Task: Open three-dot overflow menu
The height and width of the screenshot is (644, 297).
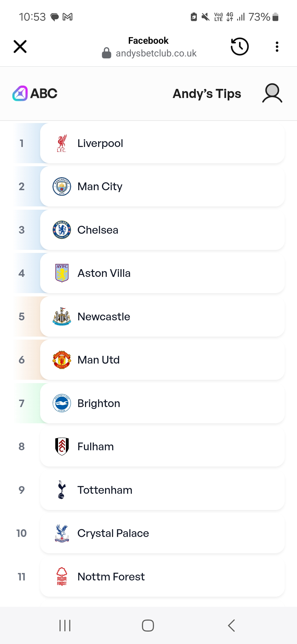Action: [277, 47]
